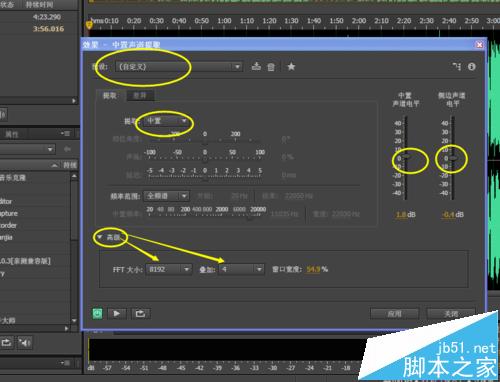
Task: Click 2:00 mark on timeline ruler
Action: [359, 21]
